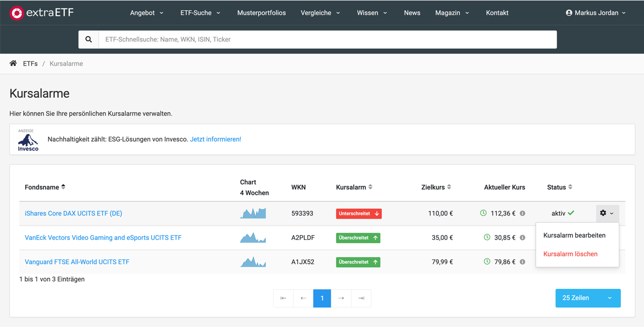Click info icon next to 112,36 €

(522, 213)
